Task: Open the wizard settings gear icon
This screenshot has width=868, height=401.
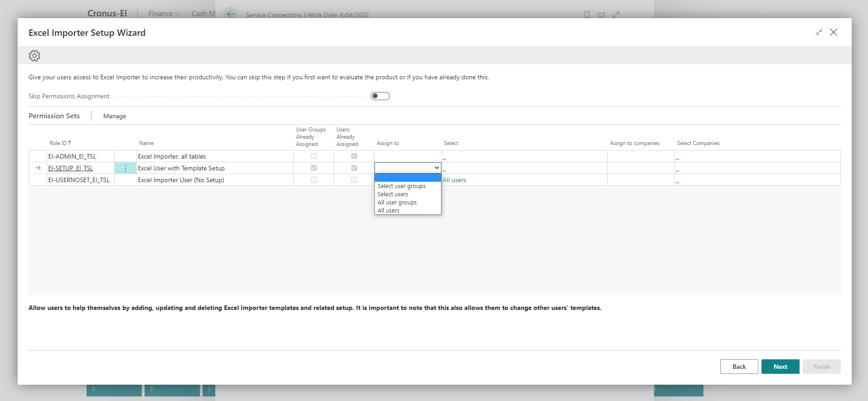Action: pos(34,56)
